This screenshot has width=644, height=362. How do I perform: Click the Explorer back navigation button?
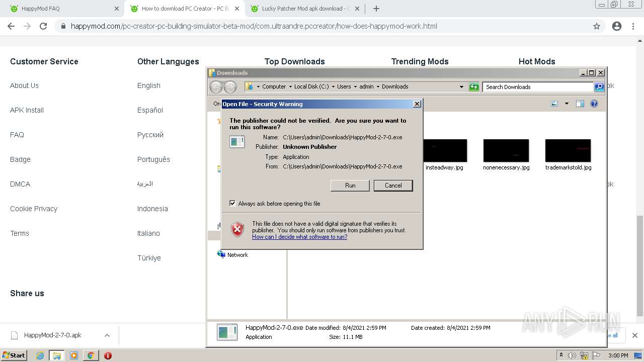click(x=216, y=87)
